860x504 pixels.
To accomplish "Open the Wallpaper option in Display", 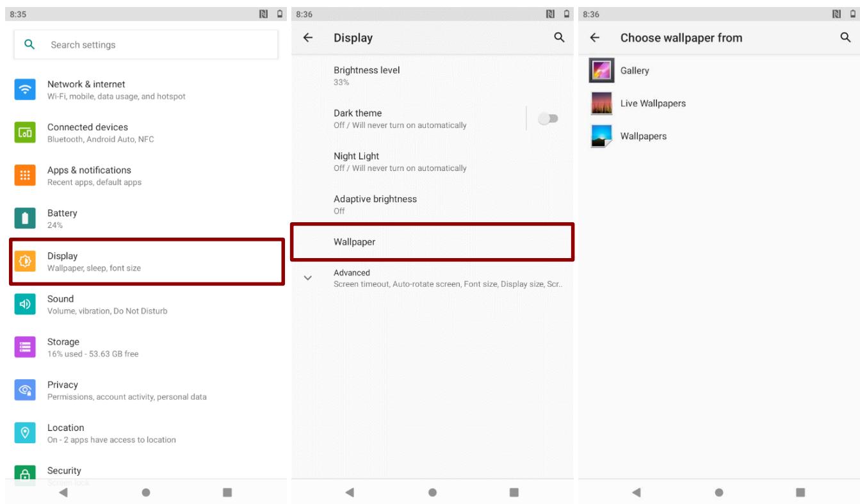I will (x=432, y=242).
